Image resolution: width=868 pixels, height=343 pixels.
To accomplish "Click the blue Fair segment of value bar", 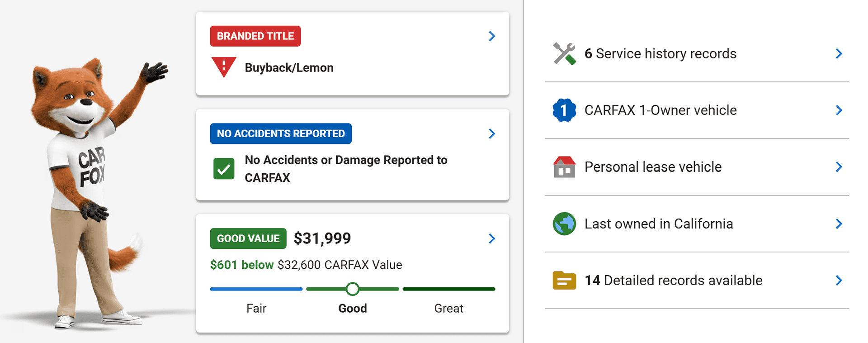I will coord(256,289).
